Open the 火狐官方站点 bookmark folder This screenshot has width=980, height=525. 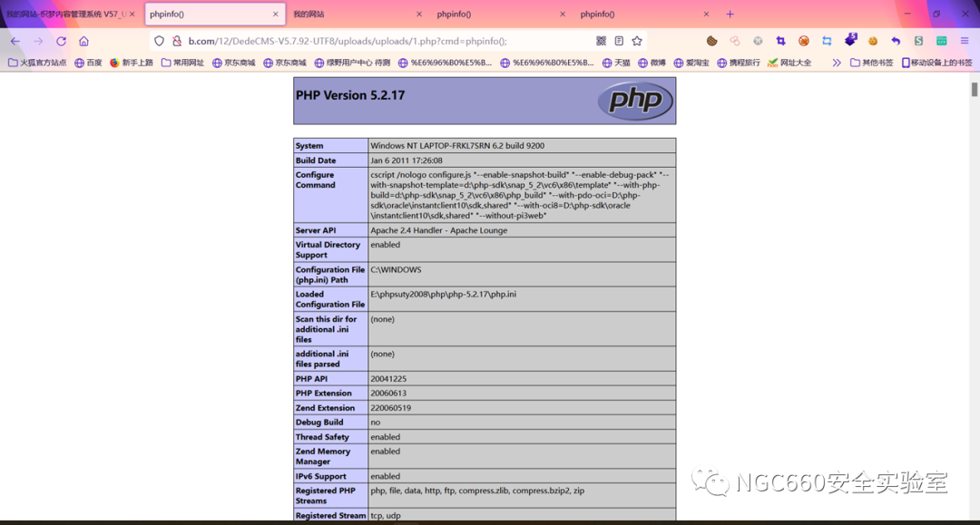[x=37, y=63]
